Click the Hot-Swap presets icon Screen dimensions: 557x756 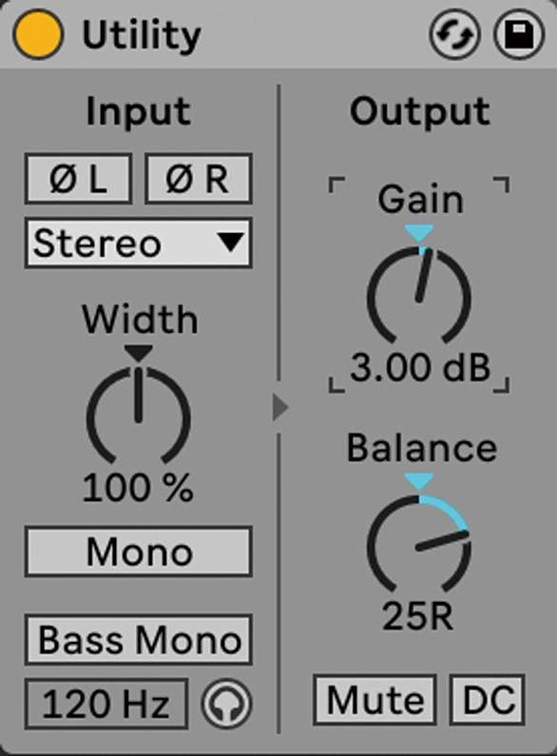click(454, 35)
